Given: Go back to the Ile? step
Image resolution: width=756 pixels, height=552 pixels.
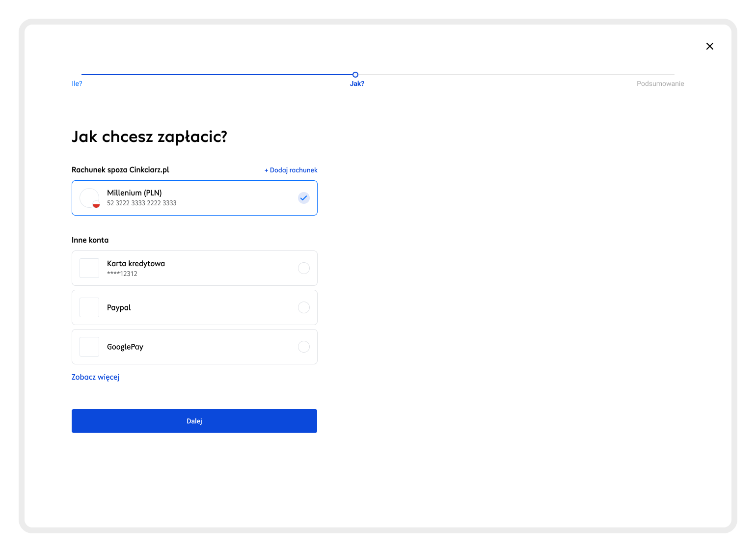Looking at the screenshot, I should [x=77, y=83].
